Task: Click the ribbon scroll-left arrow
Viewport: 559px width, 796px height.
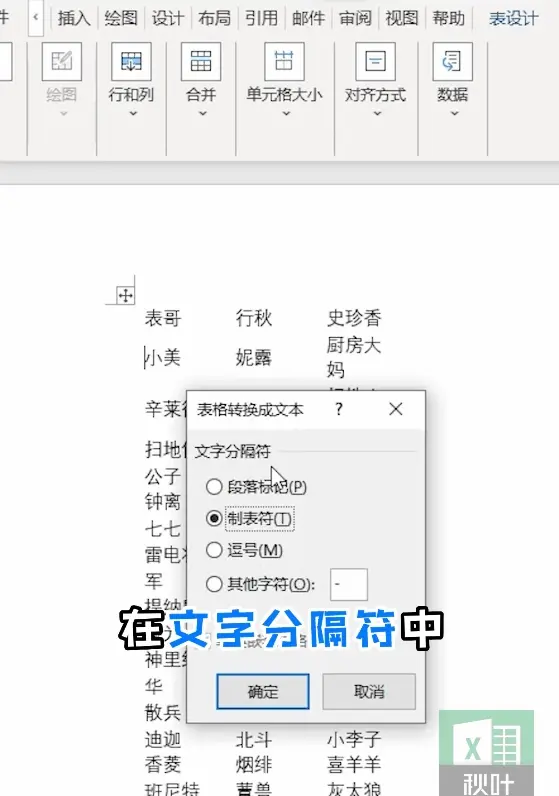Action: [x=36, y=17]
